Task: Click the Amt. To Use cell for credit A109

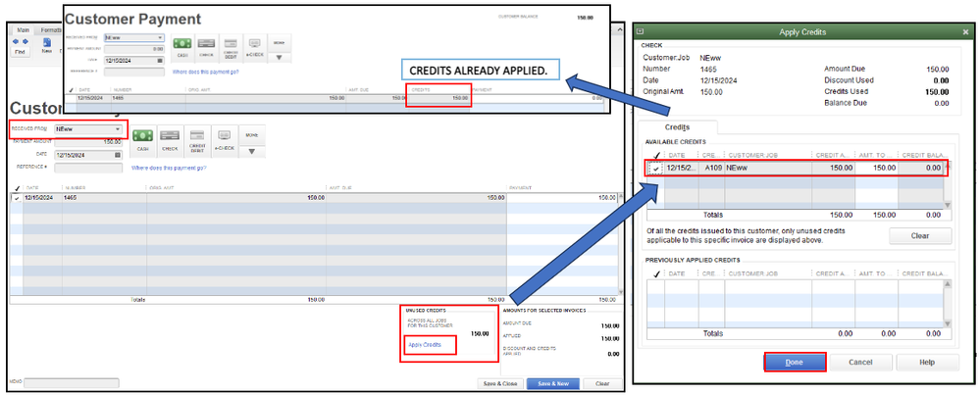Action: click(x=876, y=168)
